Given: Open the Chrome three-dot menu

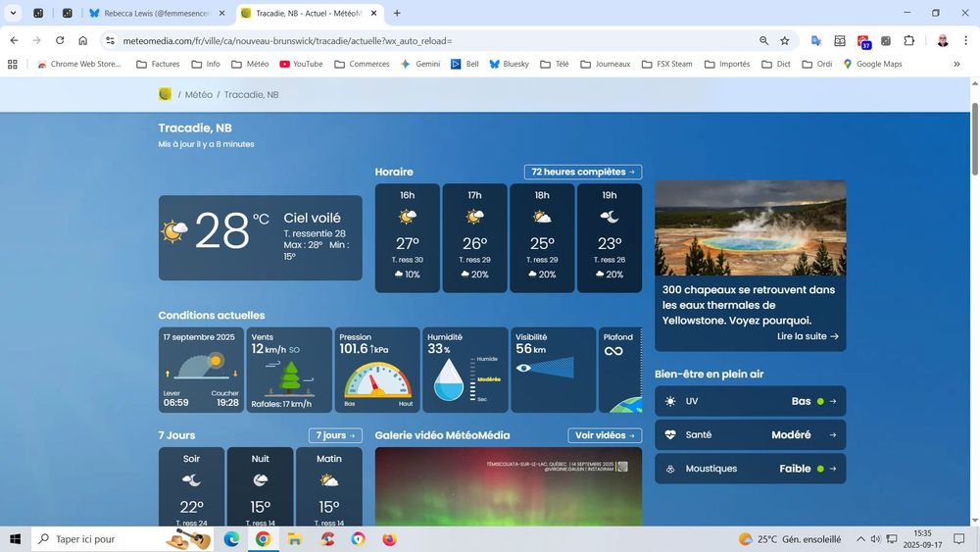Looking at the screenshot, I should pos(965,40).
